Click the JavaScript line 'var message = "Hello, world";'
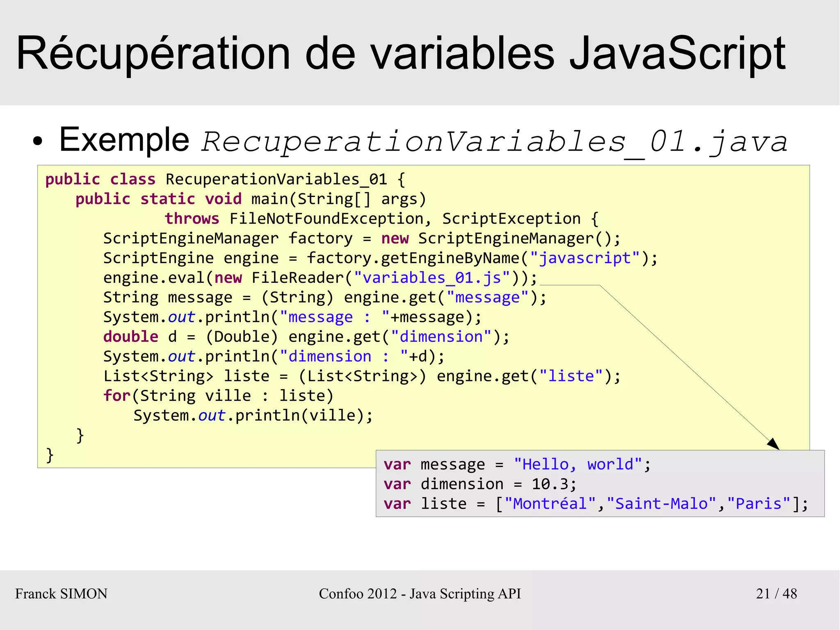840x630 pixels. tap(517, 465)
